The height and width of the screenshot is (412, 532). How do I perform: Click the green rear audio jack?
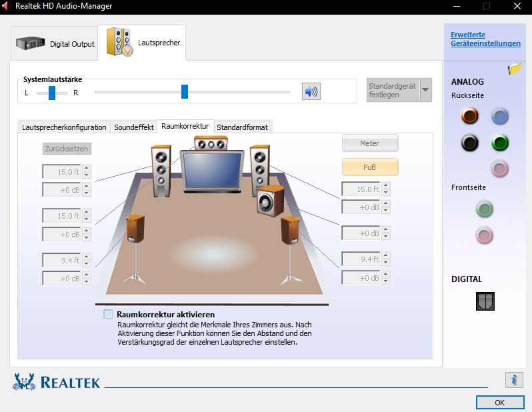click(x=500, y=143)
